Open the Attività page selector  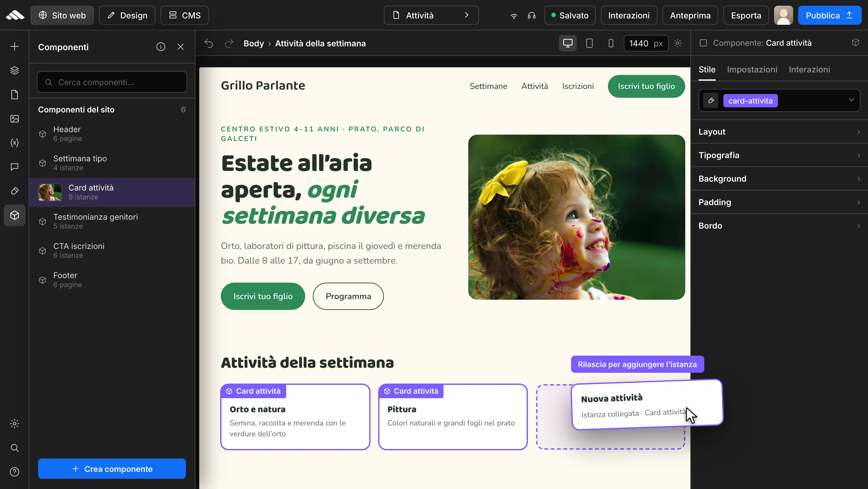click(x=431, y=16)
